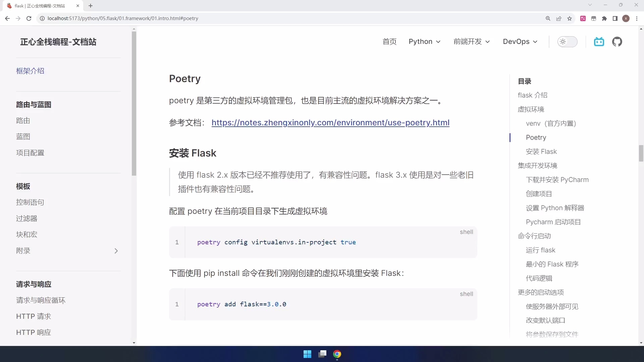644x362 pixels.
Task: Select 蓝图 in the left sidebar
Action: 23,136
